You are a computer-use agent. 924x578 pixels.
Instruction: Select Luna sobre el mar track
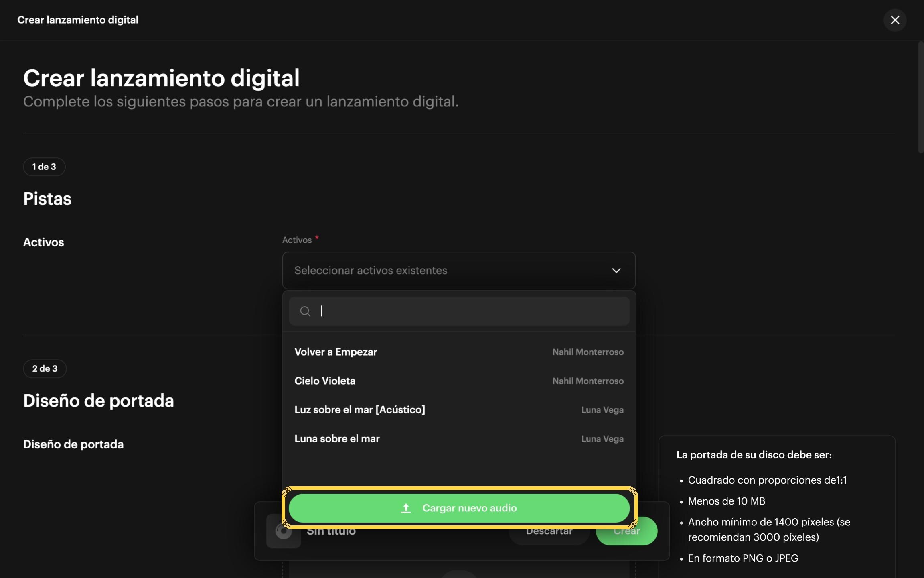click(x=459, y=439)
